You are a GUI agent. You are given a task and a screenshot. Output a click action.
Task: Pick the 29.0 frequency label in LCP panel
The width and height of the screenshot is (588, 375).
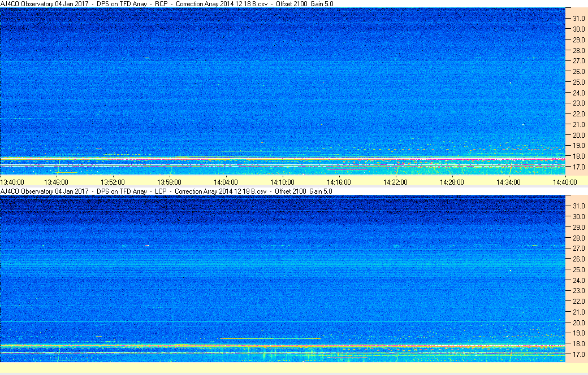click(x=578, y=228)
